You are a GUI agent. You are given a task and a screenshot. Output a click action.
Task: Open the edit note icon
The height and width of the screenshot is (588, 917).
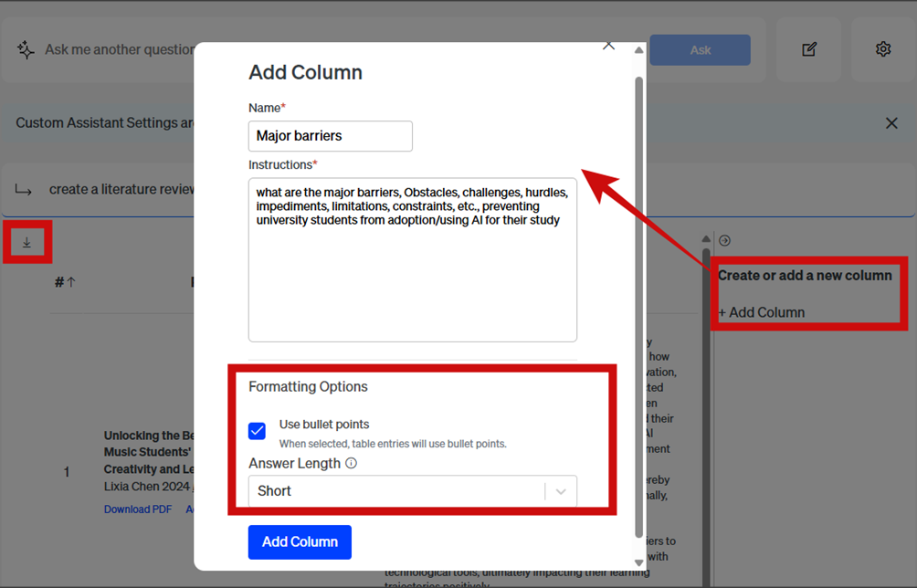(x=809, y=49)
